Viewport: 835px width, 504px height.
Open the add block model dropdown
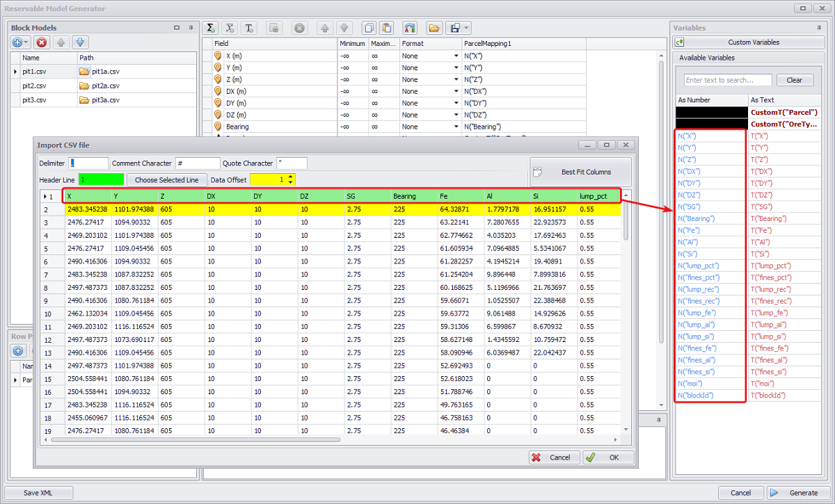point(26,42)
